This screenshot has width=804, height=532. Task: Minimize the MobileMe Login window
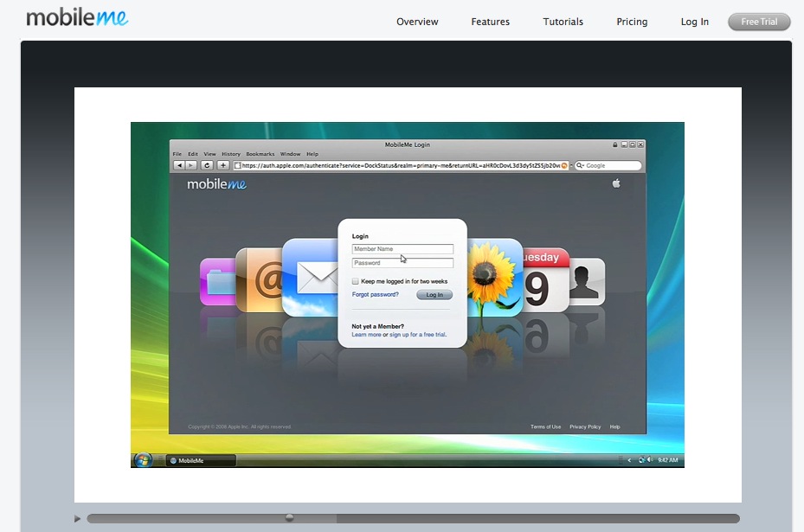(x=624, y=144)
